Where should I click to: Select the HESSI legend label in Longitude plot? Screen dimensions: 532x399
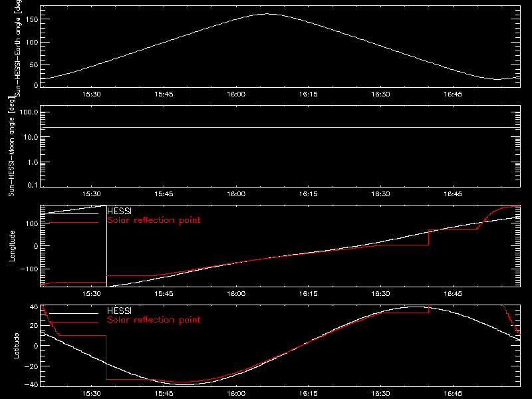click(119, 211)
